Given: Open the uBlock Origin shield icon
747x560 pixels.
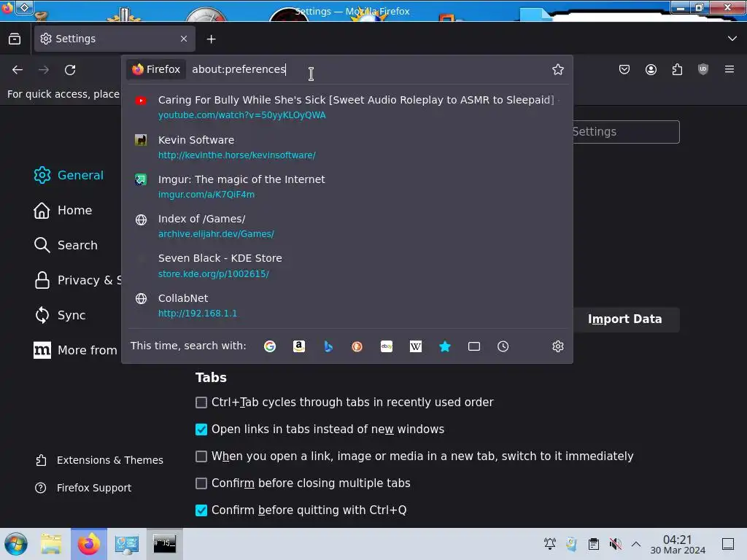Looking at the screenshot, I should pos(703,69).
